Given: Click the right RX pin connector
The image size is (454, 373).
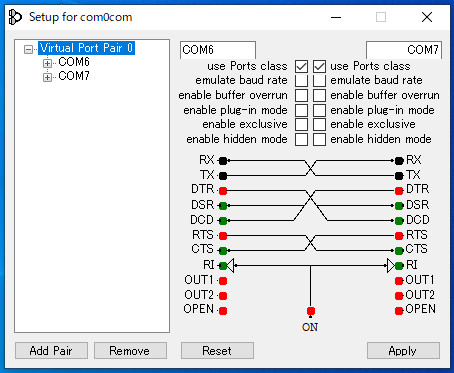Looking at the screenshot, I should click(x=399, y=161).
